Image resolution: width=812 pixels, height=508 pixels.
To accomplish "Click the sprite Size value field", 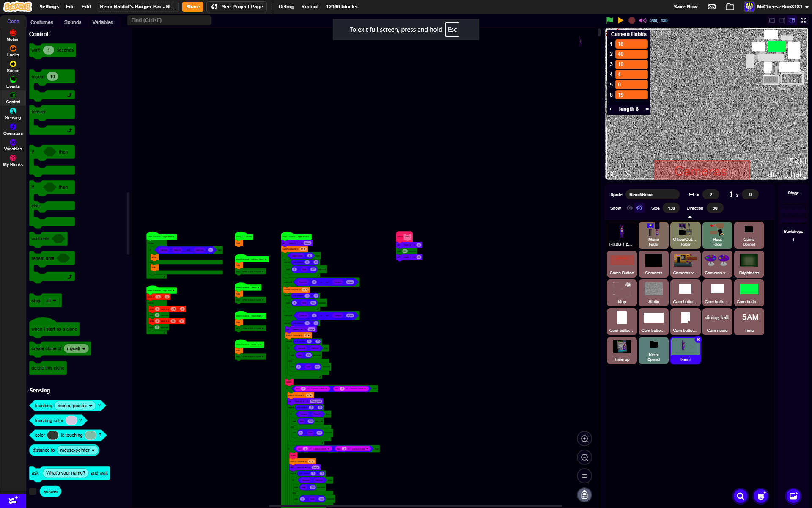I will pos(671,208).
